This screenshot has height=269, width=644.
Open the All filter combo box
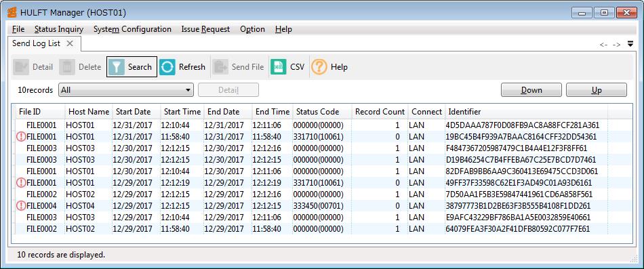(126, 90)
